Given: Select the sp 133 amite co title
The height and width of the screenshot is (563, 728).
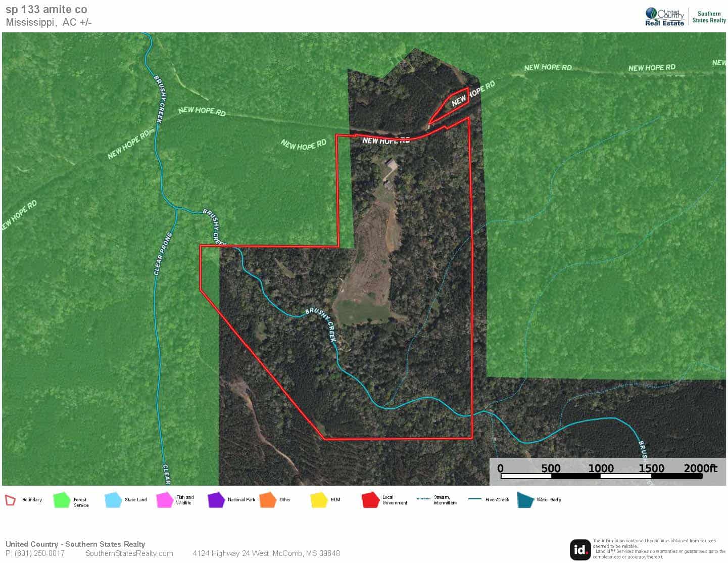Looking at the screenshot, I should click(46, 9).
